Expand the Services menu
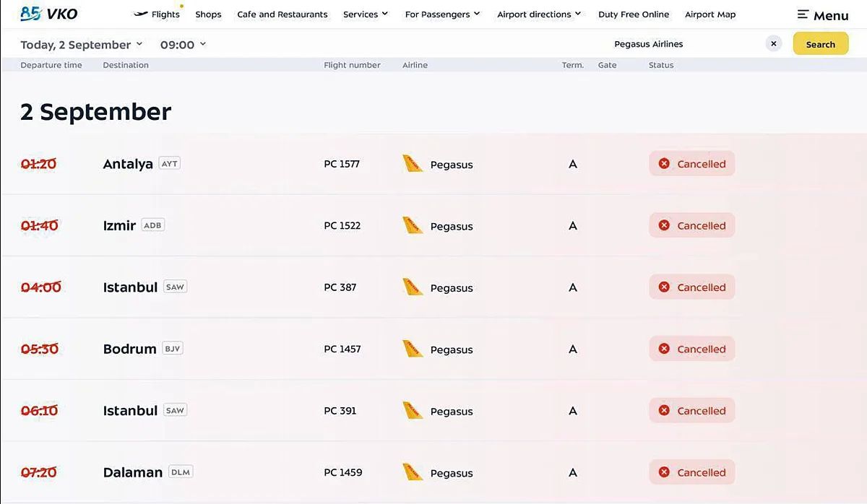The image size is (867, 504). [366, 14]
